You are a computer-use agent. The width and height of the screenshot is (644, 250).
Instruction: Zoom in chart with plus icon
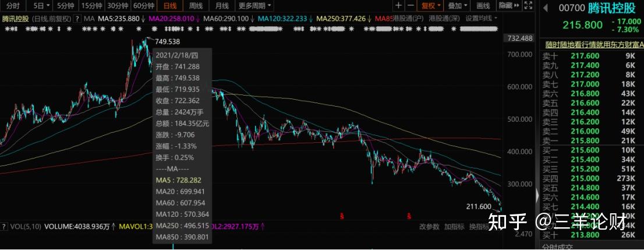click(398, 5)
